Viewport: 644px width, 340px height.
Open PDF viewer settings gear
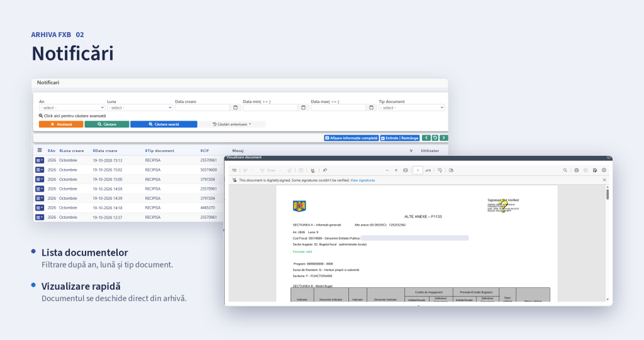click(604, 170)
